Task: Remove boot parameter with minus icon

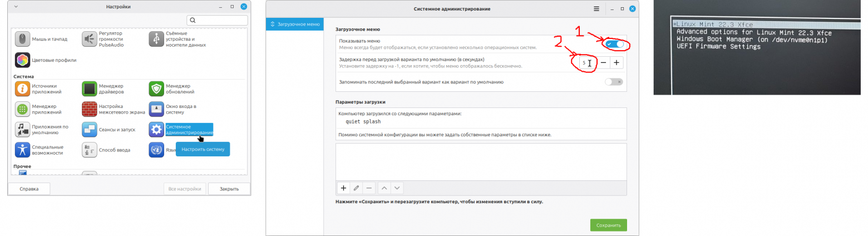Action: click(369, 188)
